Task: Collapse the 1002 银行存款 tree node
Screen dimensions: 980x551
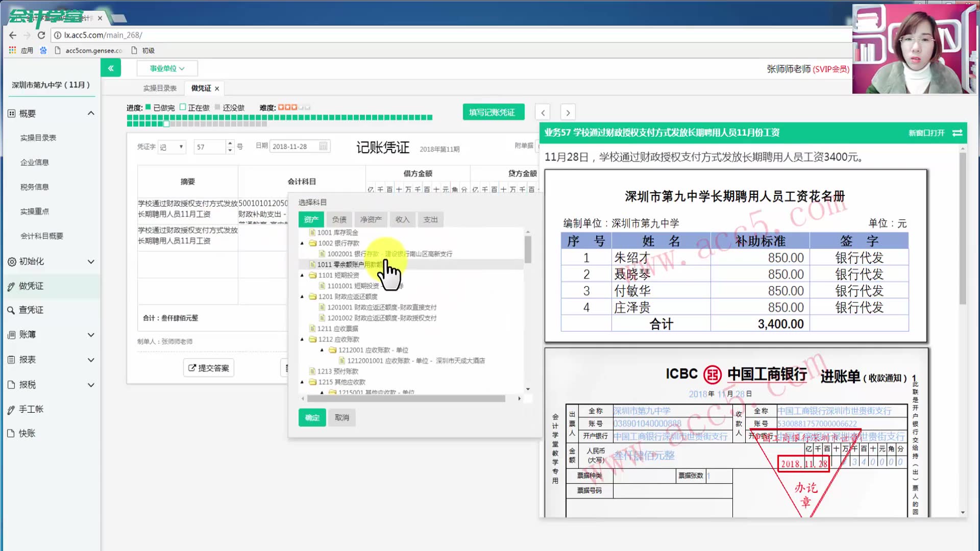Action: [302, 243]
